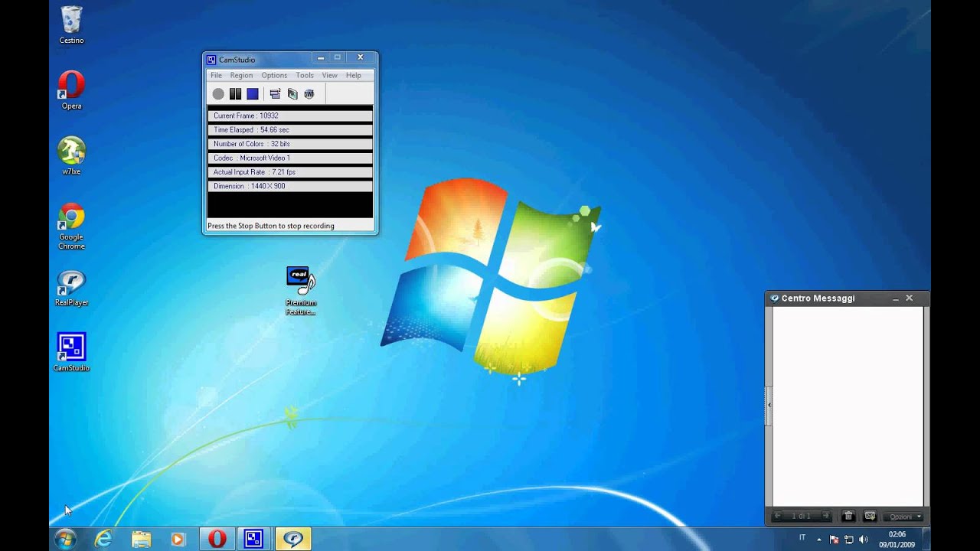This screenshot has height=551, width=980.
Task: Open the Options menu in CamStudio
Action: tap(274, 75)
